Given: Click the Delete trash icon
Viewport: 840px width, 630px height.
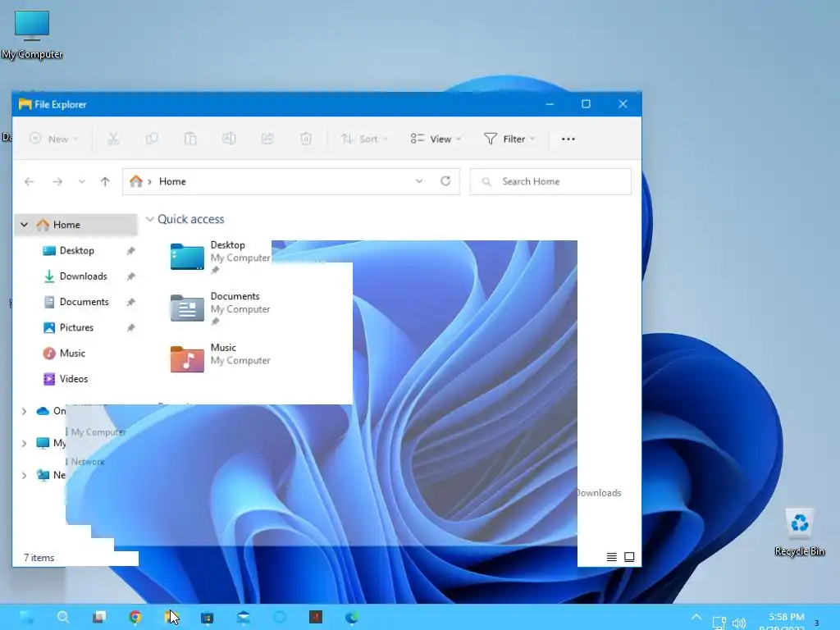Looking at the screenshot, I should point(306,139).
